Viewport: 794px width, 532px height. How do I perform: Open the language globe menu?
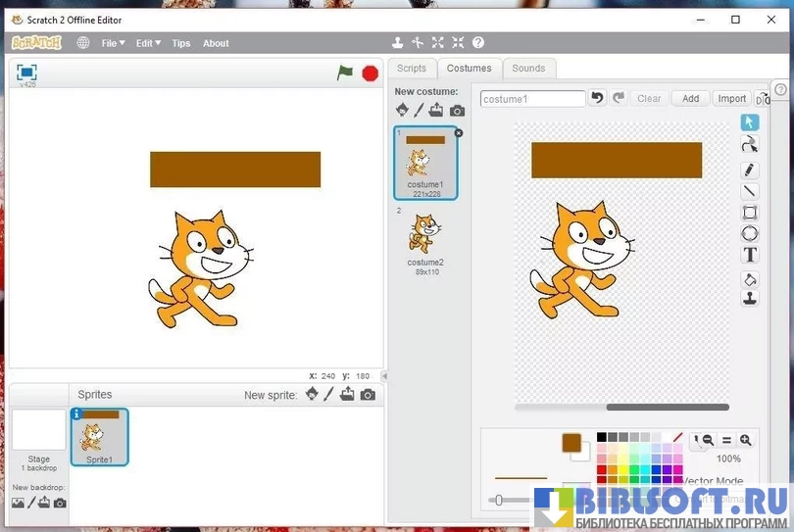pos(83,43)
